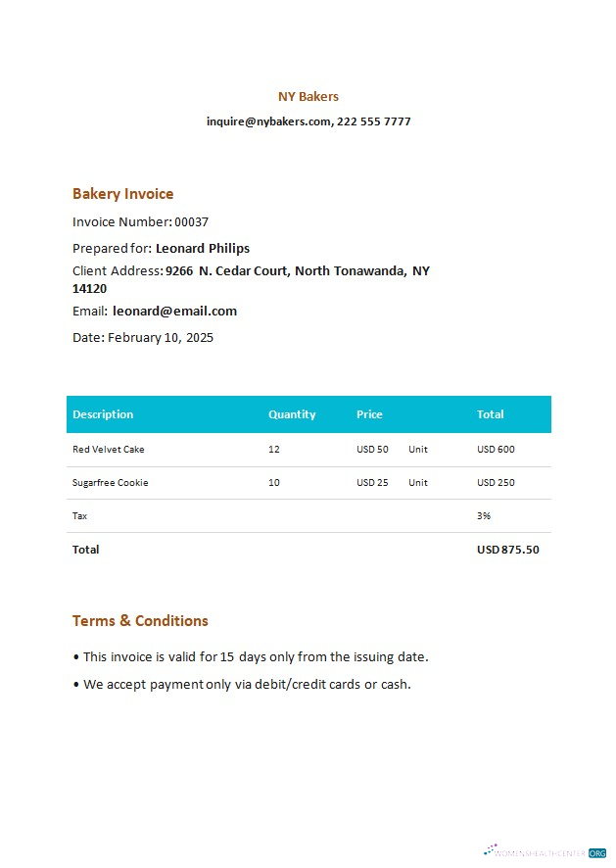Image resolution: width=616 pixels, height=868 pixels.
Task: Click the client name Leonard Philips
Action: tap(203, 249)
